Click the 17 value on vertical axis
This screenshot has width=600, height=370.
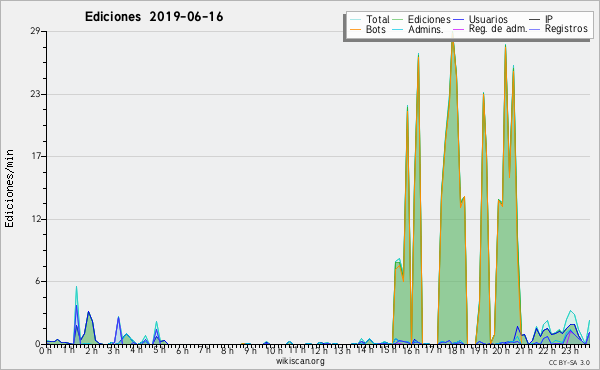(36, 156)
